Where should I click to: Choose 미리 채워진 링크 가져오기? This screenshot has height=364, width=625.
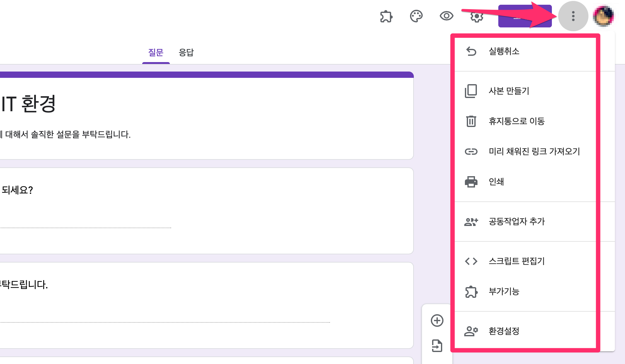coord(534,152)
